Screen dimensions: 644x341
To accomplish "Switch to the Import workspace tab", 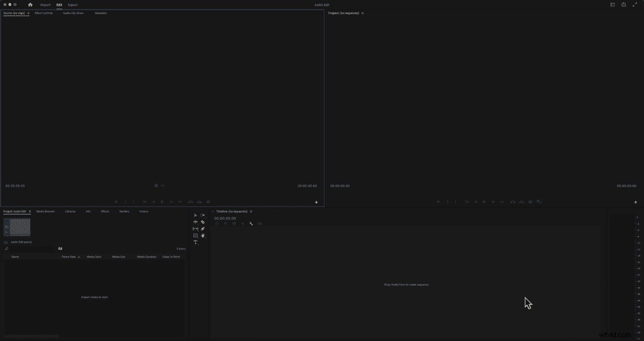I will tap(45, 5).
